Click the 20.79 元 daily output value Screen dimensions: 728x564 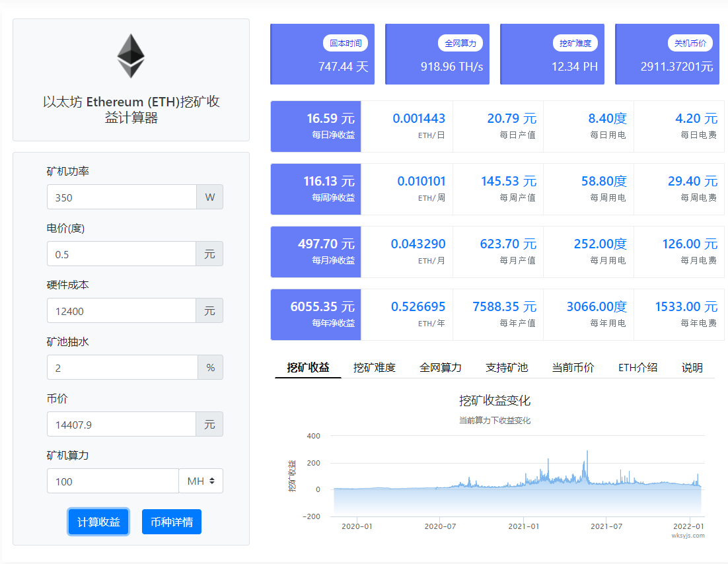click(x=511, y=119)
